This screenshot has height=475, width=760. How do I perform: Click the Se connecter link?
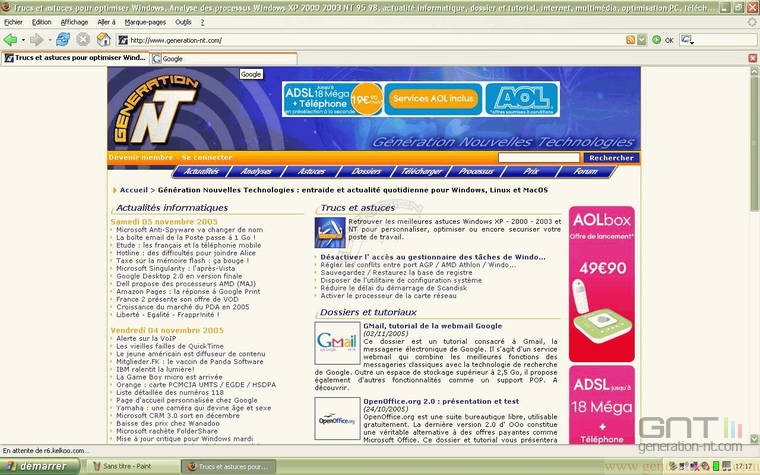(207, 157)
